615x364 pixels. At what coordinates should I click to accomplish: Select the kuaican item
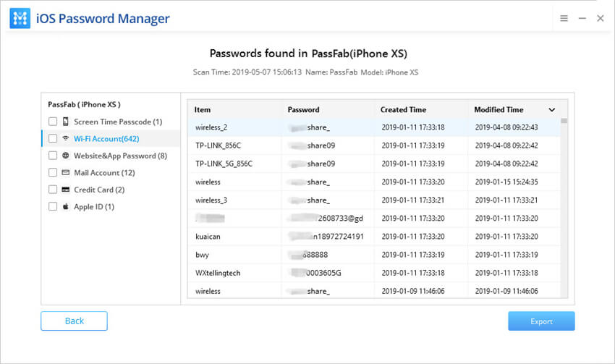[x=208, y=237]
